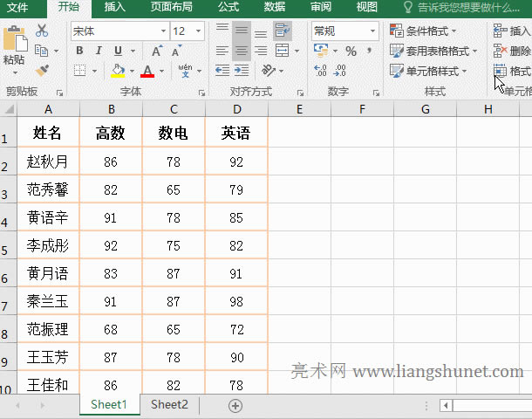Screen dimensions: 532x419
Task: Apply the yellow fill color bucket
Action: 118,71
